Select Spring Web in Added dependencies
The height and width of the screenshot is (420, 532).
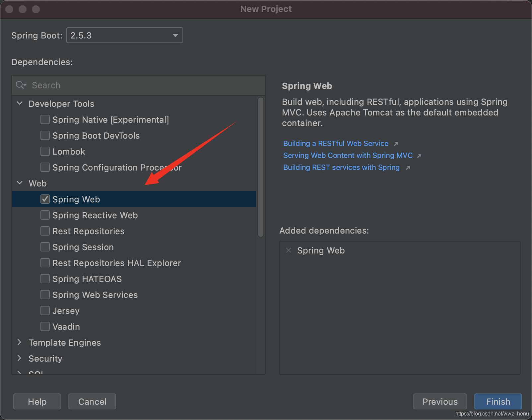[321, 250]
